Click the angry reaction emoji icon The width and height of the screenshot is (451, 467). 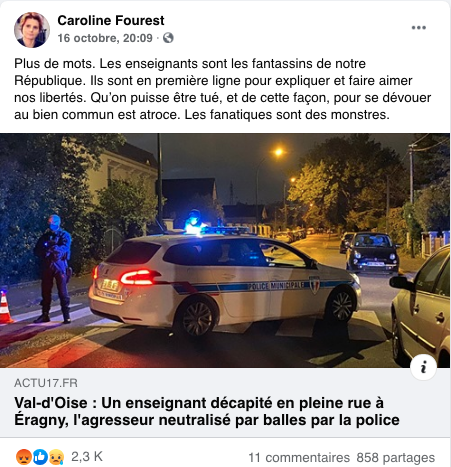coord(24,457)
